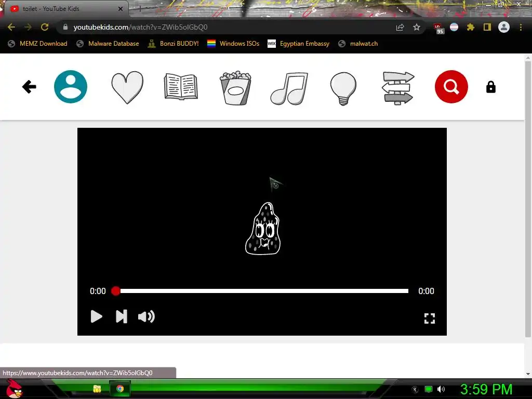
Task: Open File Explorer in taskbar
Action: (x=97, y=389)
